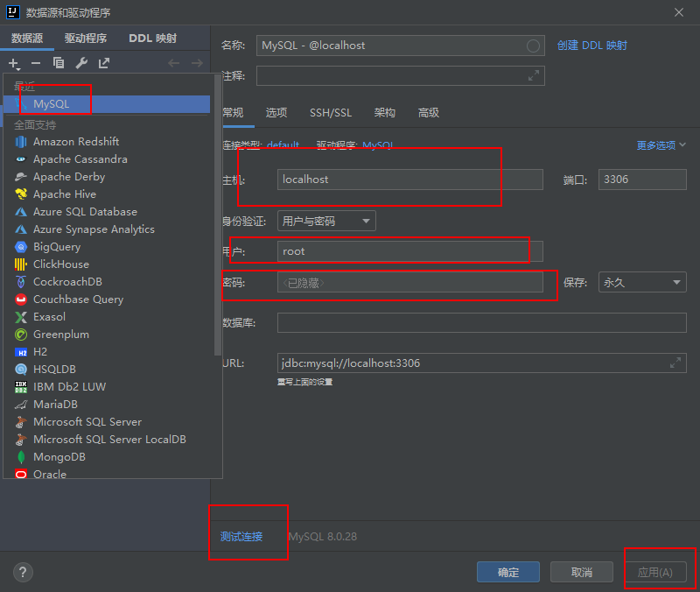Switch to DDL 映射 tab

click(x=152, y=39)
